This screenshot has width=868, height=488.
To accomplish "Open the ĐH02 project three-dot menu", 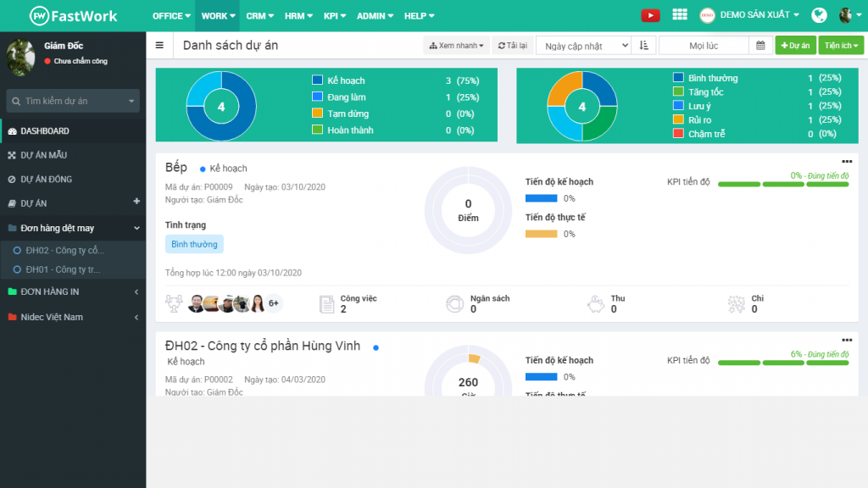I will coord(847,341).
